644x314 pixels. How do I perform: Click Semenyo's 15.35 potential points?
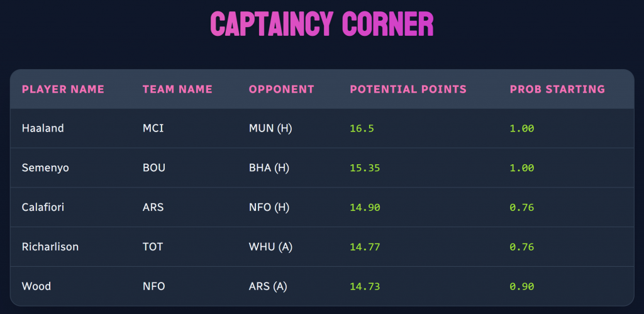[x=364, y=168]
